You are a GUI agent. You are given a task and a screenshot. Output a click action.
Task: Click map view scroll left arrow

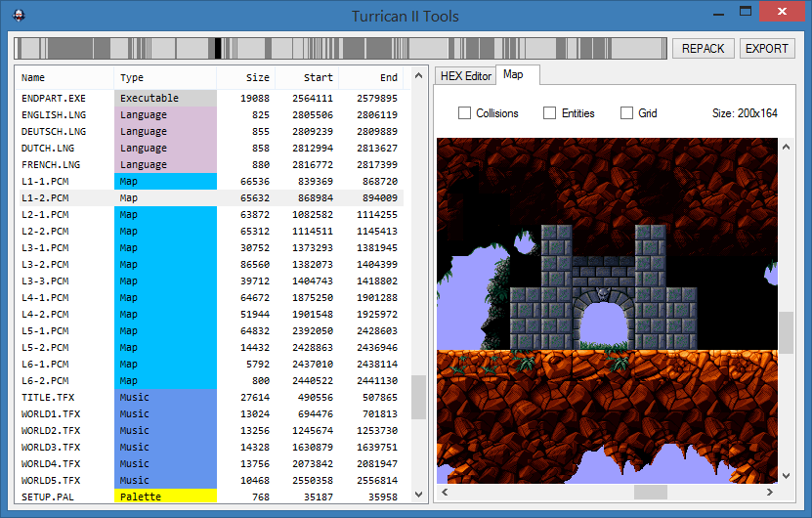[x=445, y=493]
